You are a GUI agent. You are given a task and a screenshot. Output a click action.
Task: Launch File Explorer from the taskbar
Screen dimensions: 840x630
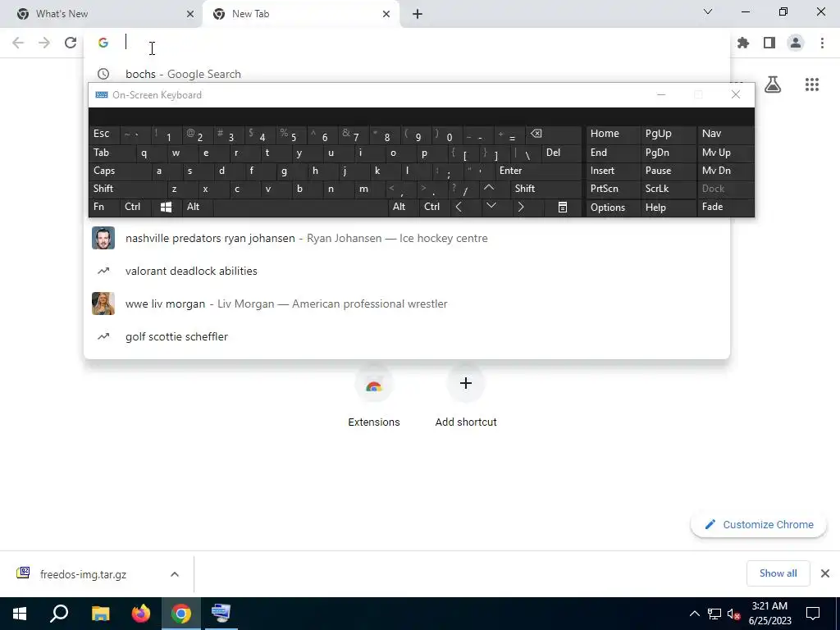pyautogui.click(x=101, y=614)
